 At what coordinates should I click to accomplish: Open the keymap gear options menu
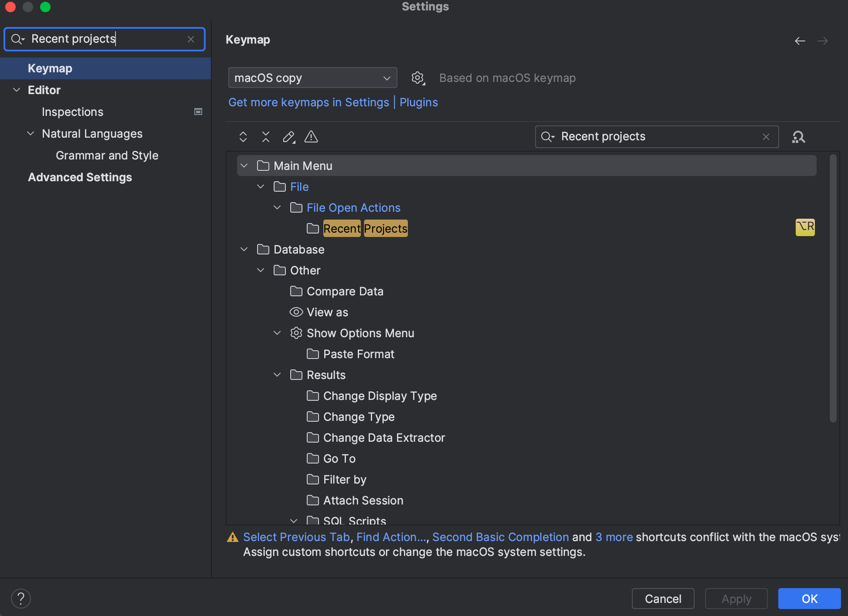click(x=418, y=78)
